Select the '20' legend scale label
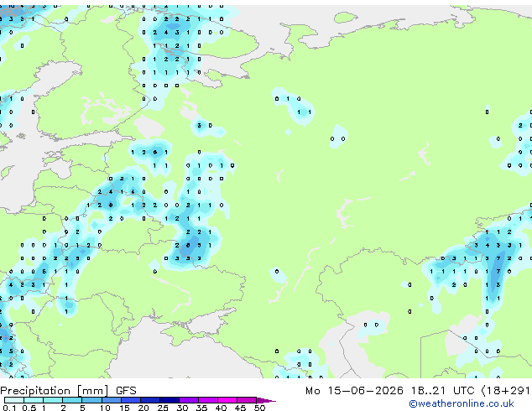 tap(143, 408)
